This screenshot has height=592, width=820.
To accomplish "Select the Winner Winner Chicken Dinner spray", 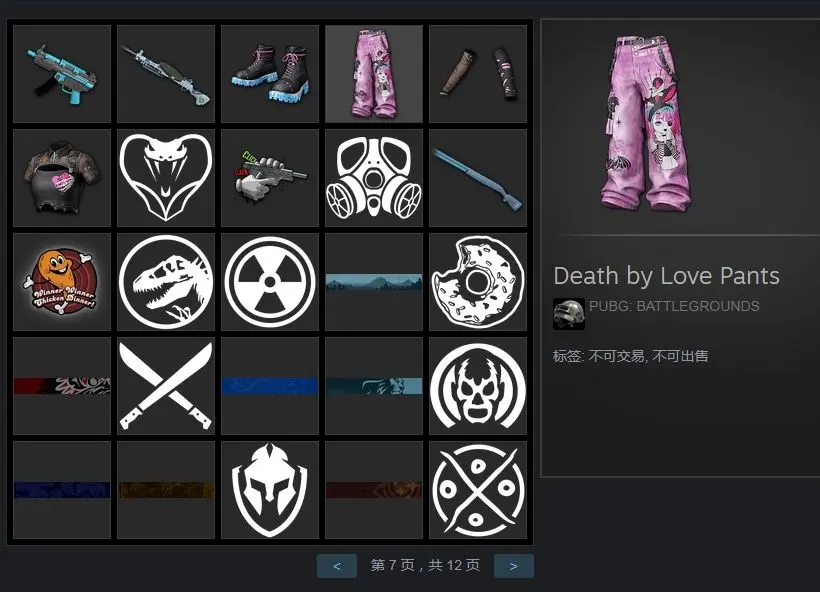I will click(x=62, y=282).
